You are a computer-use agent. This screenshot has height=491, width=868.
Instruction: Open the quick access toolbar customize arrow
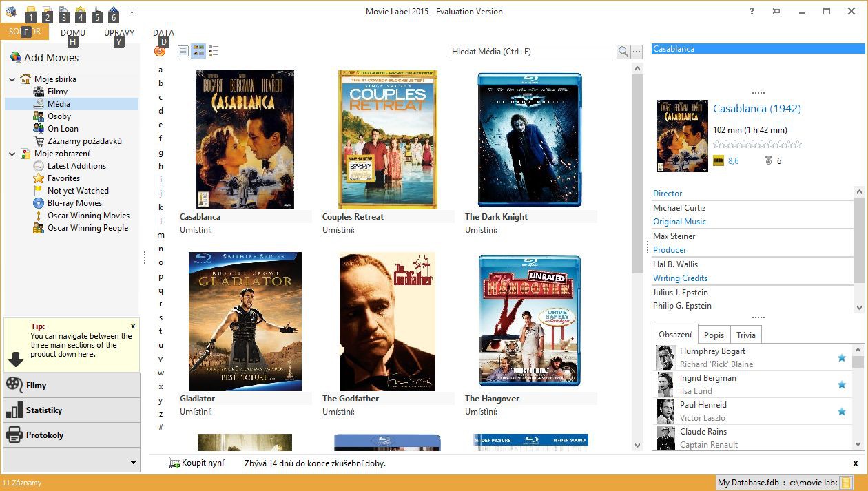[132, 12]
